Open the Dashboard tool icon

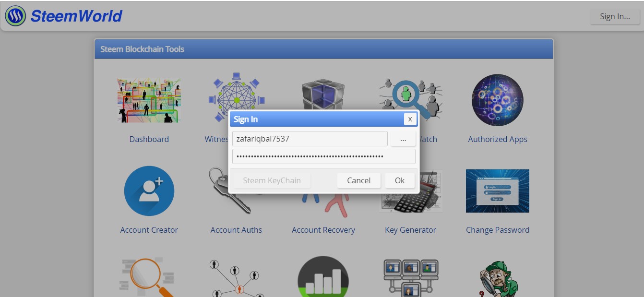(x=149, y=100)
